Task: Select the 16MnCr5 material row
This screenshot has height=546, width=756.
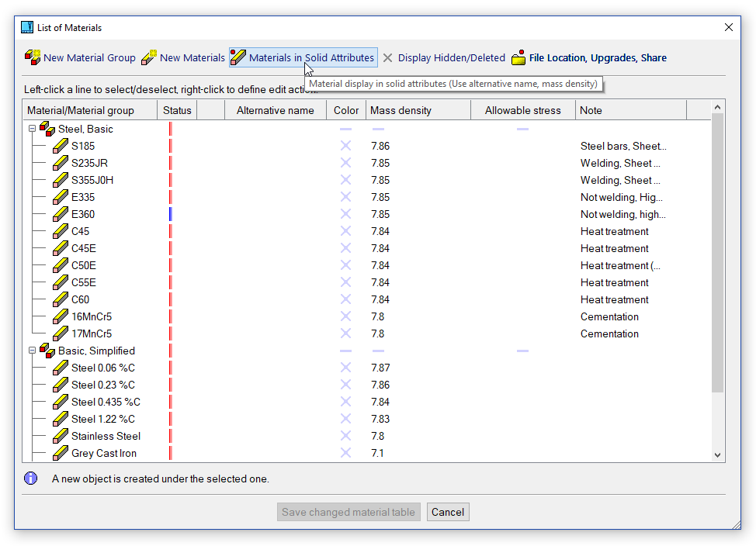Action: (92, 316)
